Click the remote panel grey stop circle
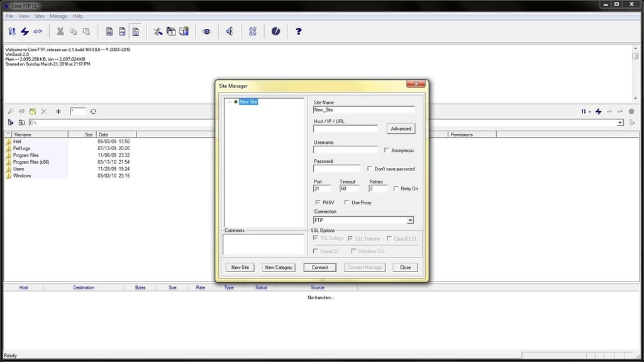 (631, 111)
